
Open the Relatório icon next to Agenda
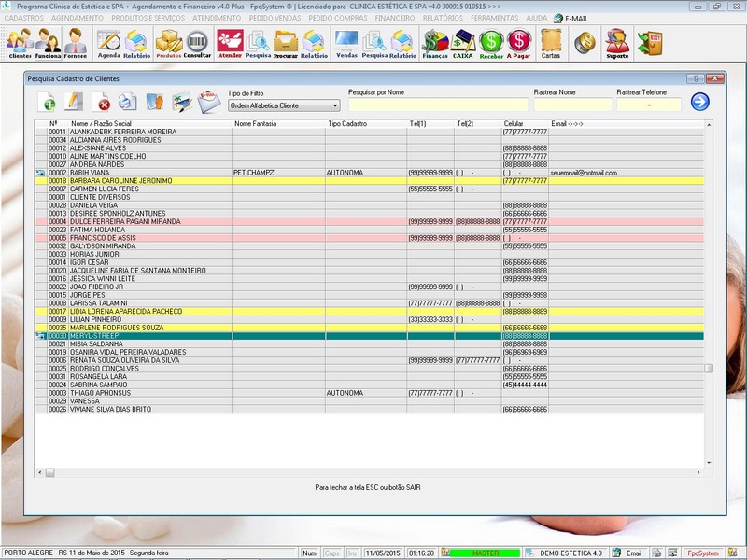coord(136,43)
